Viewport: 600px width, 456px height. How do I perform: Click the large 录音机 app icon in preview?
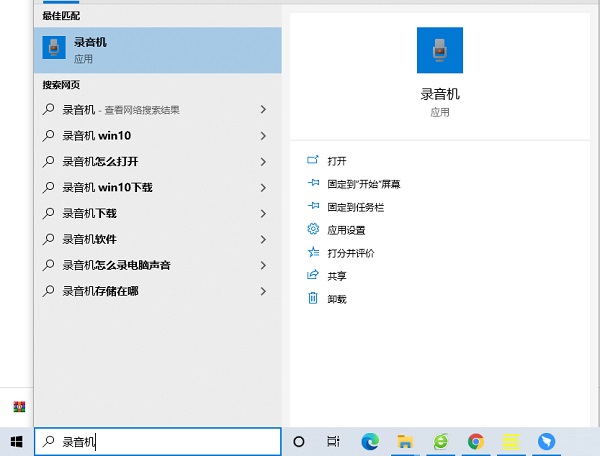click(x=440, y=50)
